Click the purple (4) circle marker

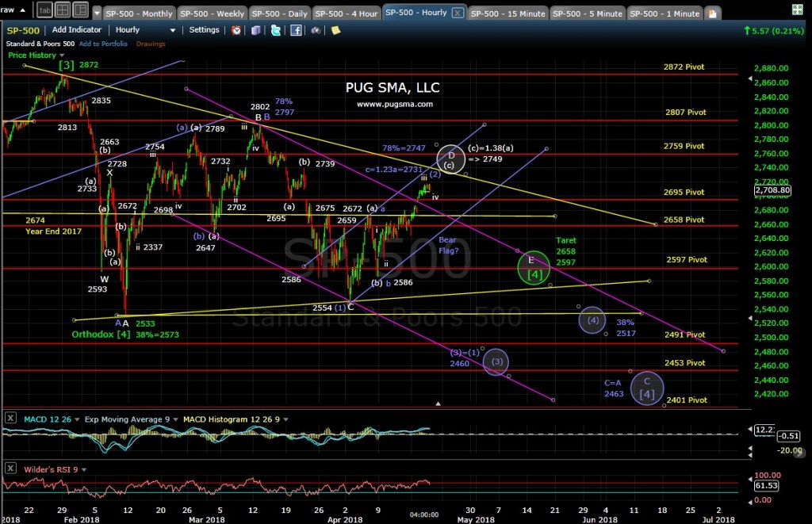pos(592,320)
